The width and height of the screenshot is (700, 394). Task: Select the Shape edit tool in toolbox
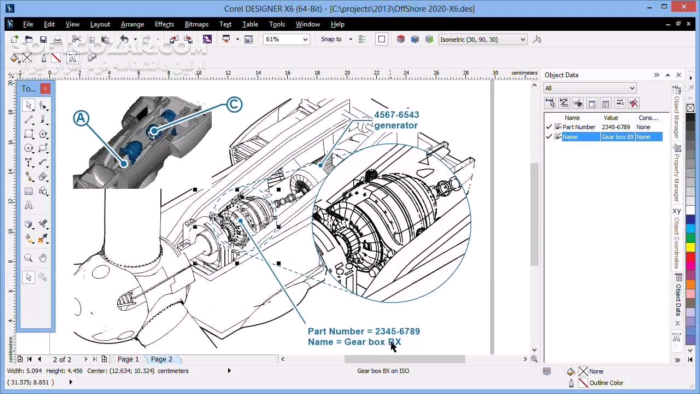tap(43, 105)
